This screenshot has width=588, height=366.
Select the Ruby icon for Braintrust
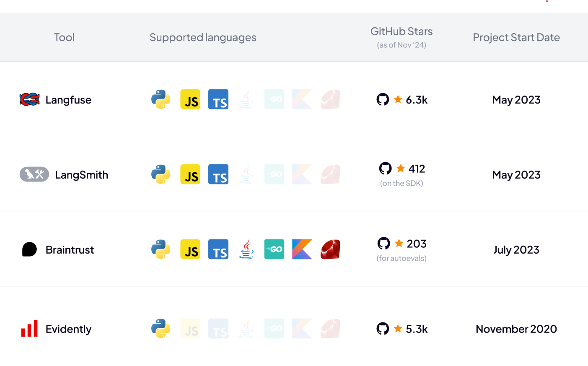(x=330, y=249)
